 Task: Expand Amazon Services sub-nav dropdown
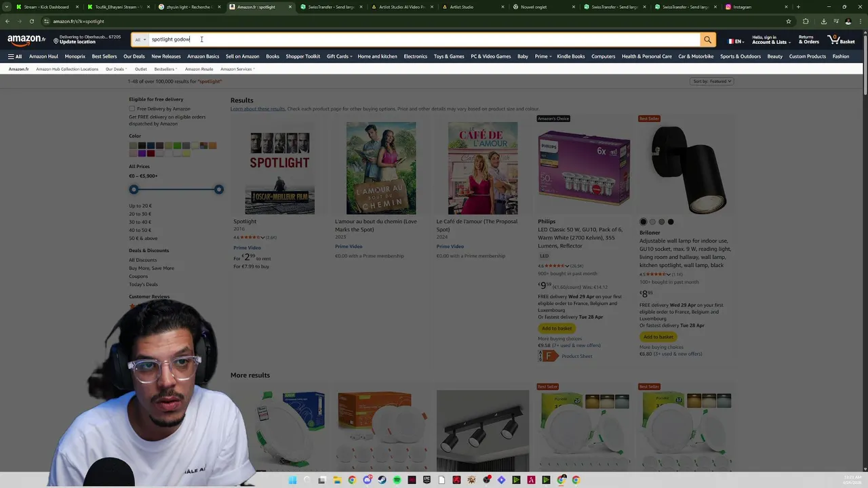click(237, 69)
